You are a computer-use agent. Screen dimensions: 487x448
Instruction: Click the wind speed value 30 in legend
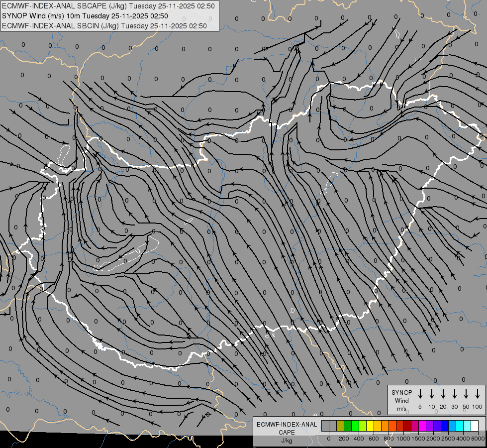[454, 407]
